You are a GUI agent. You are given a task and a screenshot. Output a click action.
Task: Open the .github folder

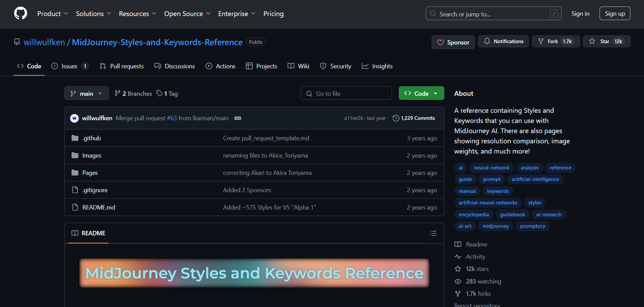tap(92, 138)
